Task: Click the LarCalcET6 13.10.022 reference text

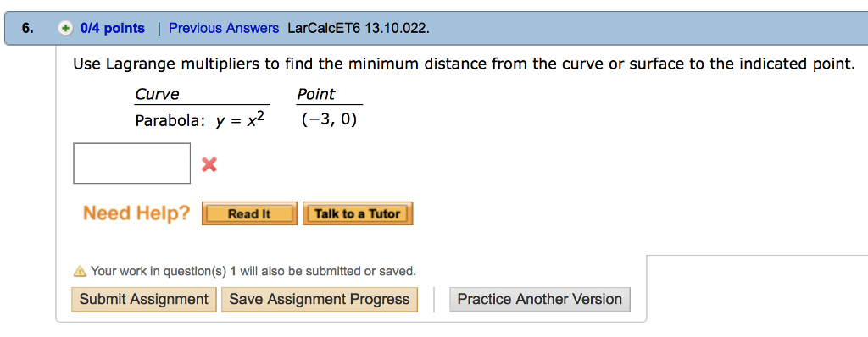Action: click(359, 28)
